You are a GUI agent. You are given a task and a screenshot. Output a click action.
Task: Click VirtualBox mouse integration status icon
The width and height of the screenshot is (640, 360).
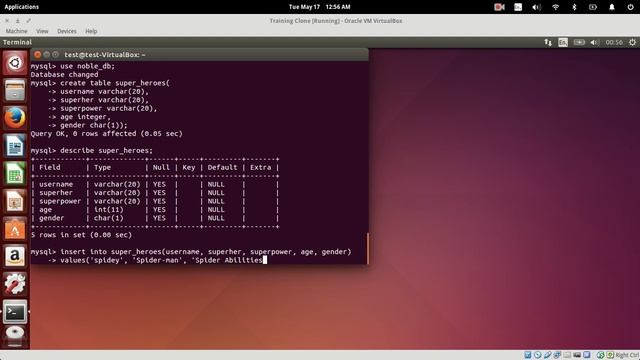(x=600, y=355)
